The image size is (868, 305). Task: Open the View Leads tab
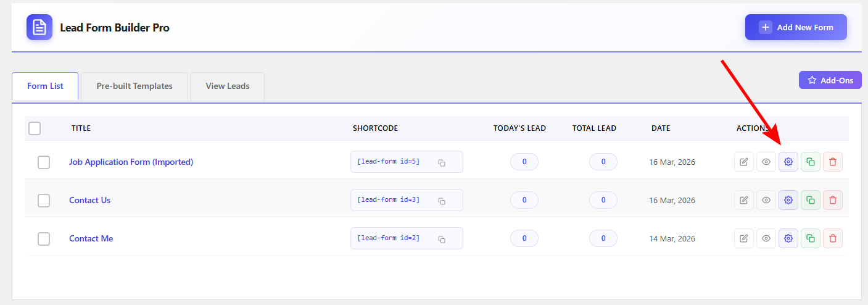point(228,86)
